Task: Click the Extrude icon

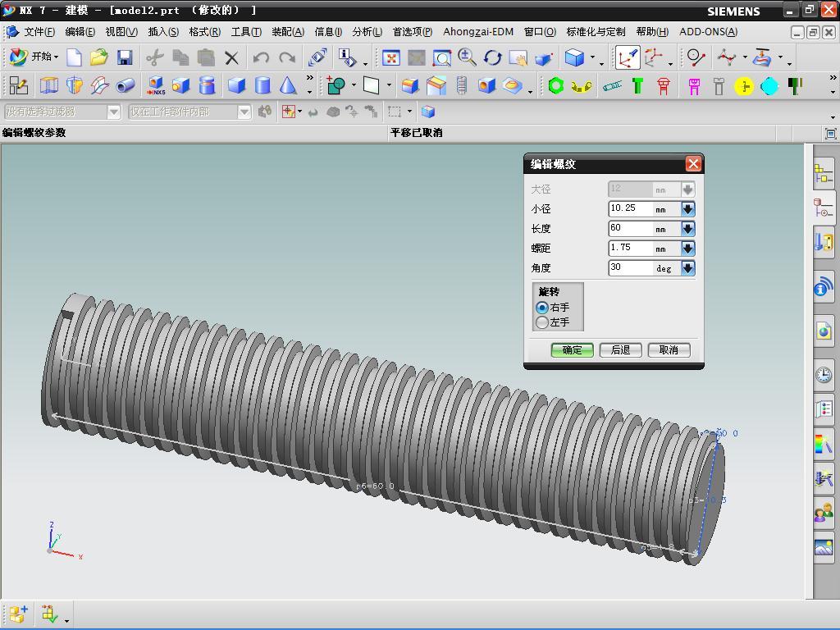Action: point(48,85)
